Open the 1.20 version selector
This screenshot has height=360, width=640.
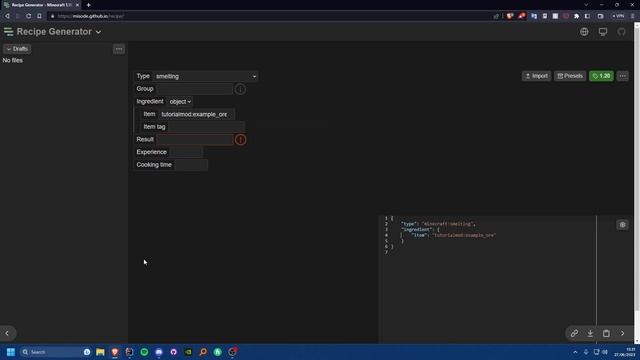click(601, 76)
